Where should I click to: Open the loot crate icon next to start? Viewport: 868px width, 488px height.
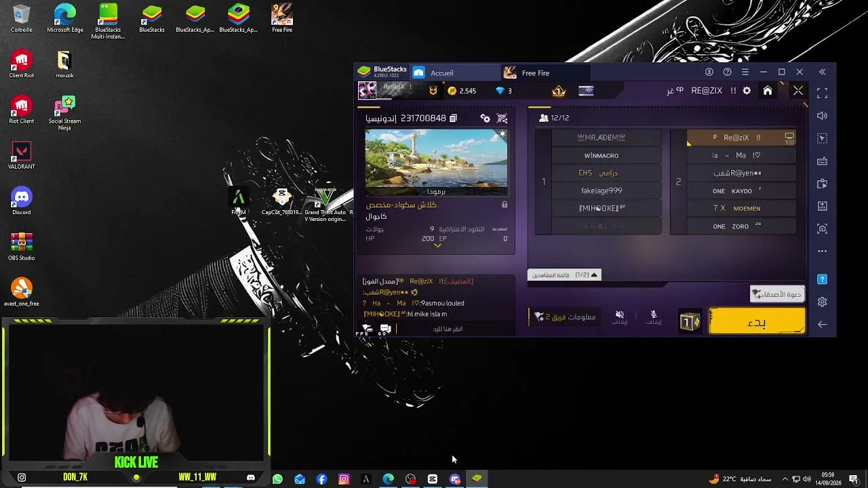(x=690, y=322)
